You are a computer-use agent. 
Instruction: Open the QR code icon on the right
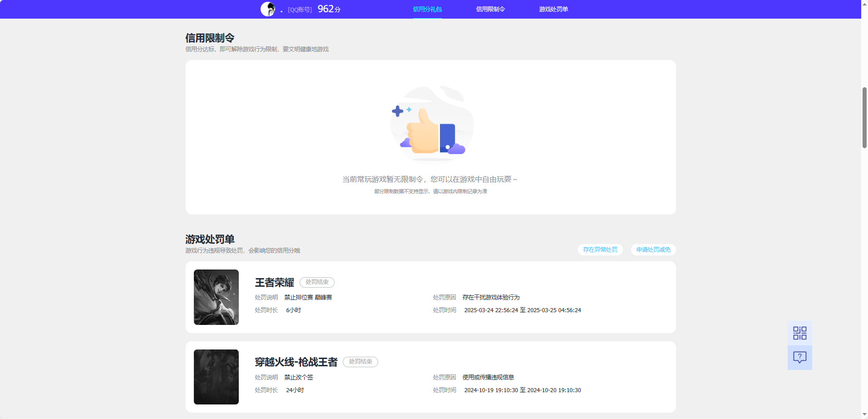click(x=800, y=333)
